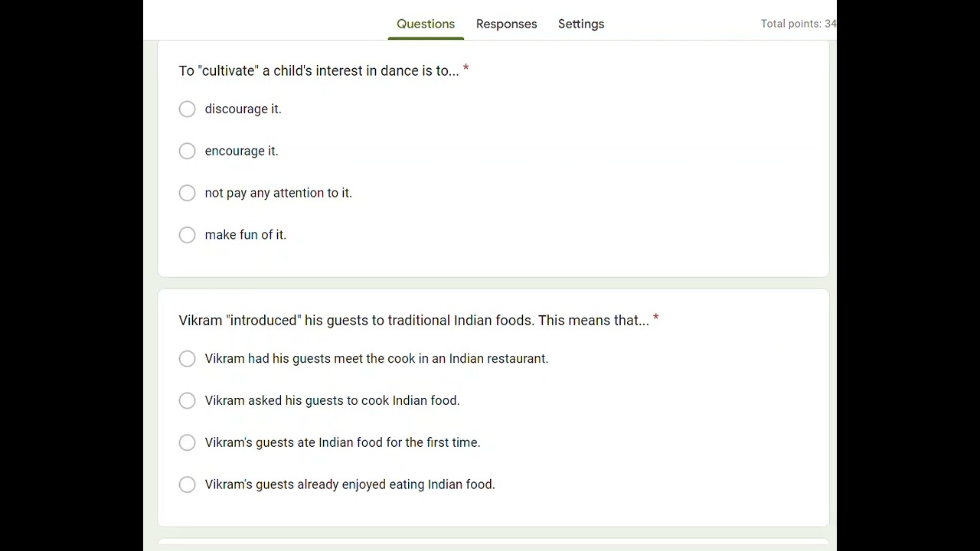Choose 'Vikram asked his guests to cook' option
Image resolution: width=980 pixels, height=551 pixels.
coord(188,401)
